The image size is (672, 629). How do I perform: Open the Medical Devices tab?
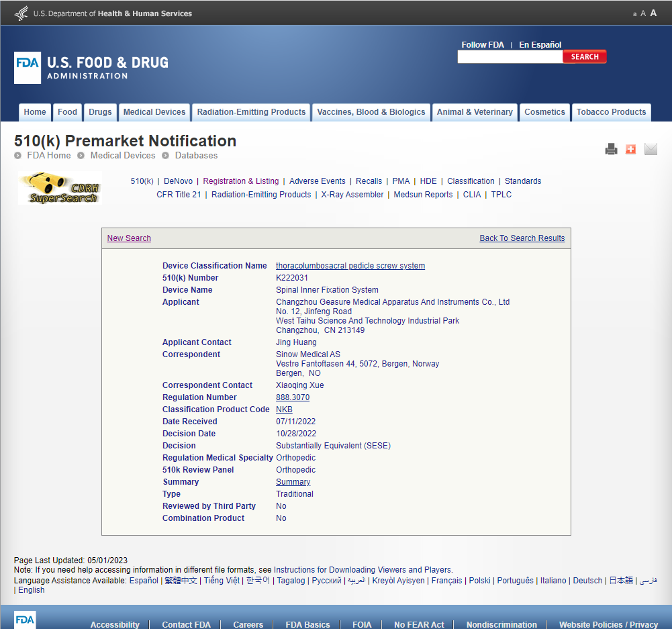tap(154, 112)
